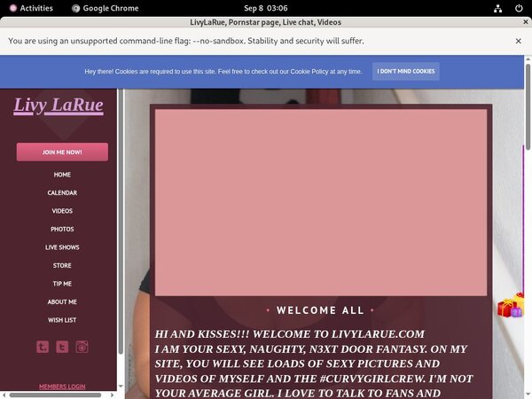
Task: Go to the Calendar menu item
Action: click(62, 192)
